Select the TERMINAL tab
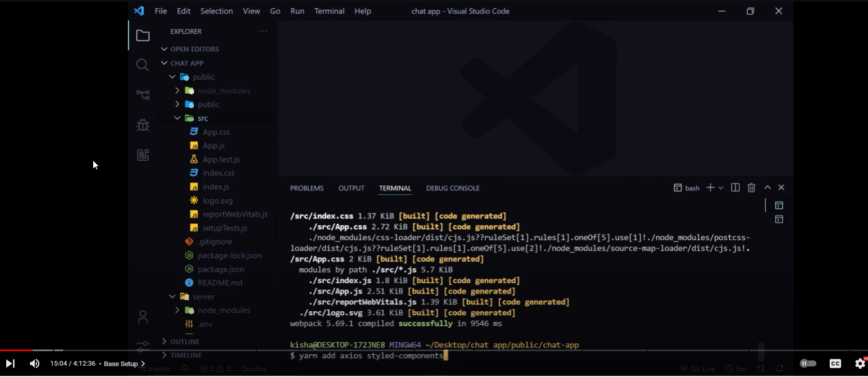868x377 pixels. click(395, 188)
